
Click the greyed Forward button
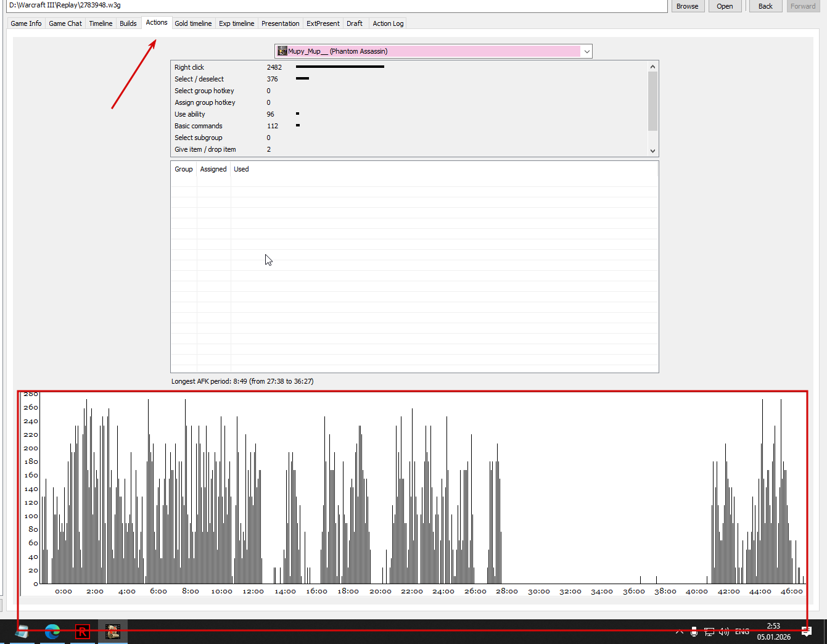803,6
